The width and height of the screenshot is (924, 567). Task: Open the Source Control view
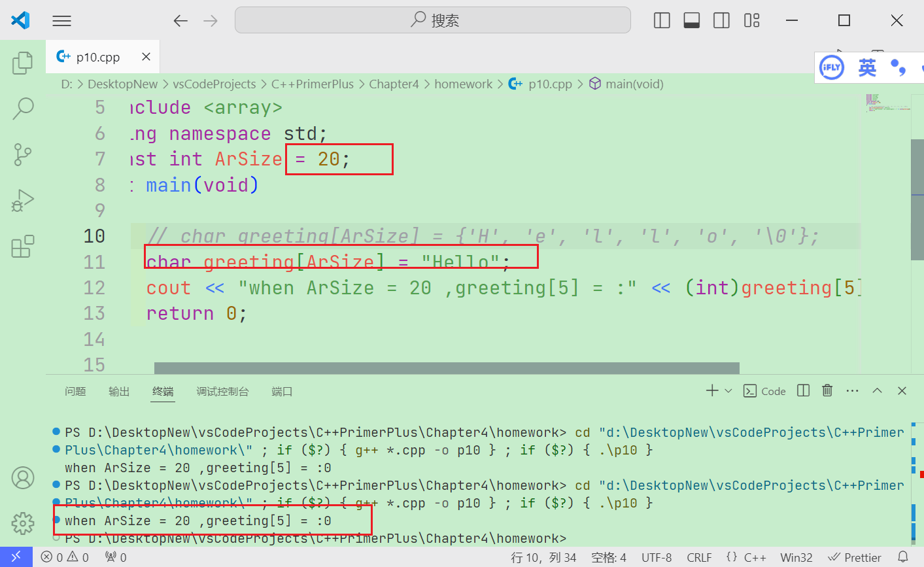[x=23, y=155]
